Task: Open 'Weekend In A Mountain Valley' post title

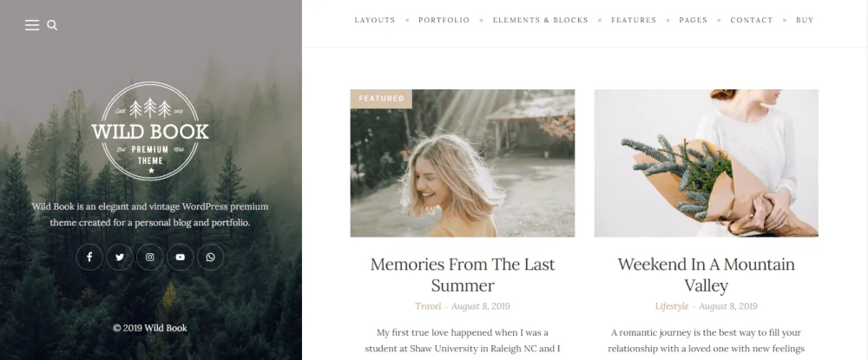Action: (706, 275)
